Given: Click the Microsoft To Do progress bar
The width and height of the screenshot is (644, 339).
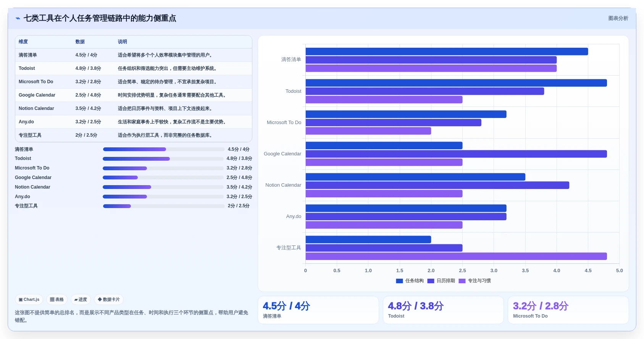Looking at the screenshot, I should point(163,168).
